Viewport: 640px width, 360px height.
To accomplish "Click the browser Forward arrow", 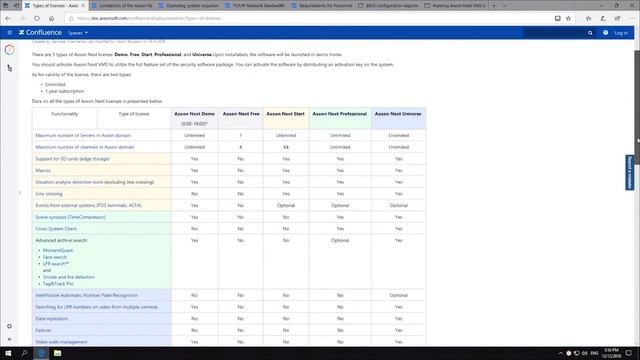I will click(x=23, y=18).
